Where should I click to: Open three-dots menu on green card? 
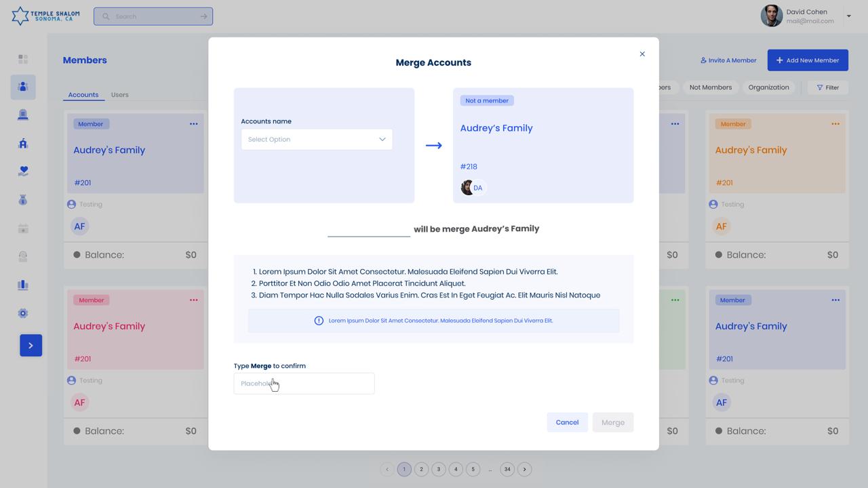675,300
